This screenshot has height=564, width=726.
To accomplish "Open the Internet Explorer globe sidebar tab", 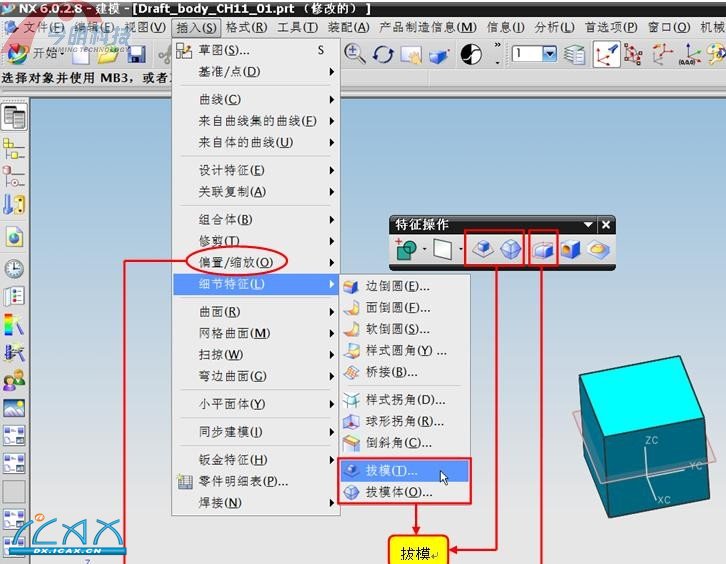I will coord(14,237).
